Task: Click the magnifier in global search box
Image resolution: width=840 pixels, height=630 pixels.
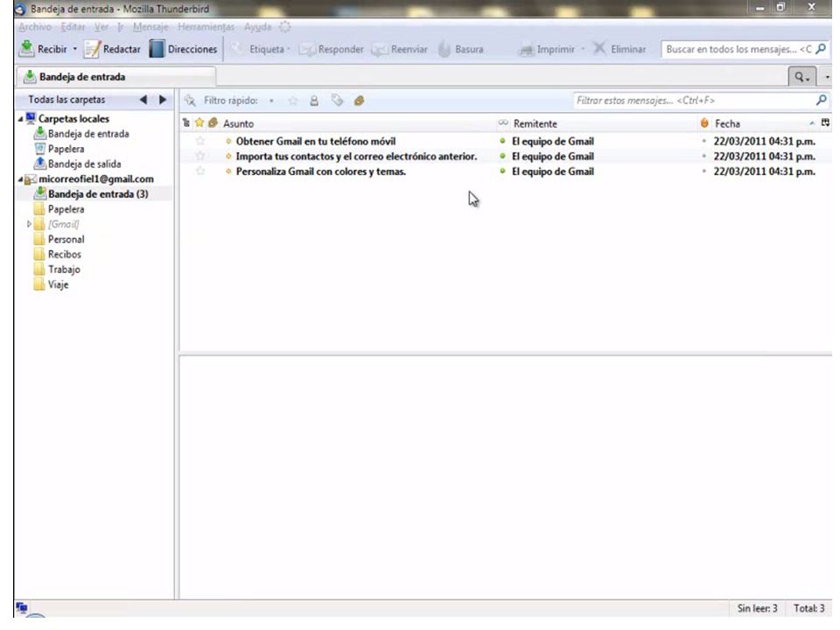Action: tap(820, 49)
